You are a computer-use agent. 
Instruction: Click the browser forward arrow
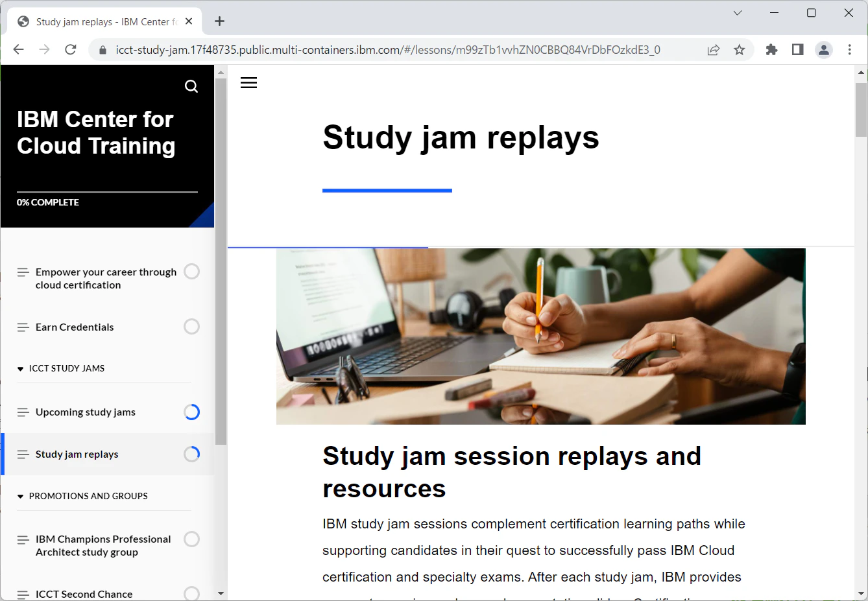tap(44, 49)
